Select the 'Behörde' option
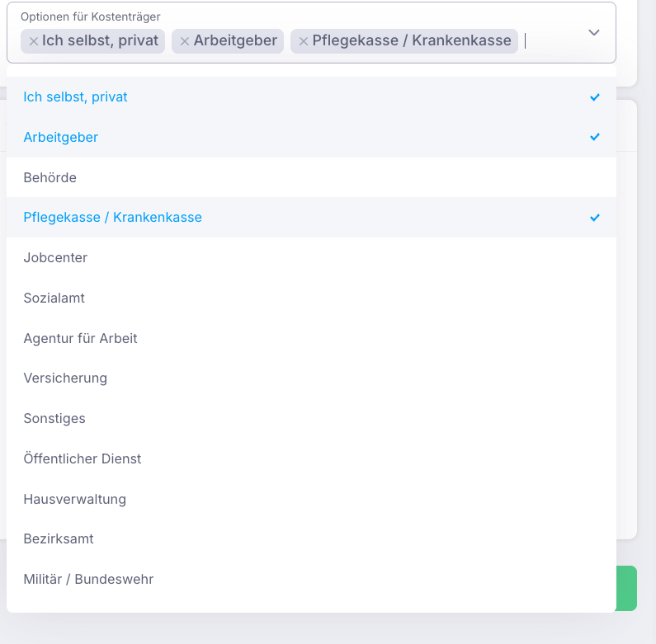Viewport: 656px width, 644px height. (x=311, y=177)
